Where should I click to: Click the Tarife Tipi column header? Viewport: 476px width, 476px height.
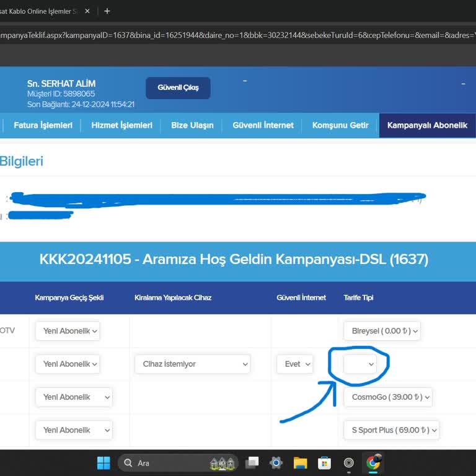[x=358, y=297]
